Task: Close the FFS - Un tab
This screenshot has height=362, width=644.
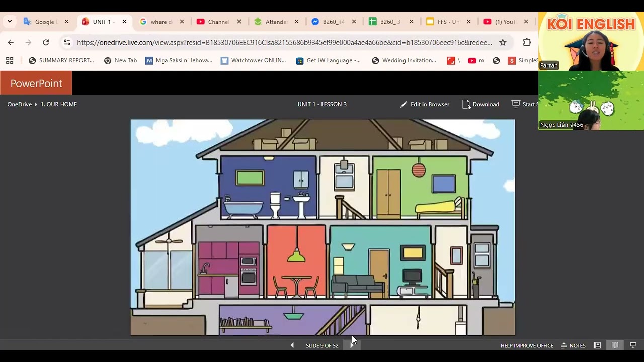Action: point(468,22)
